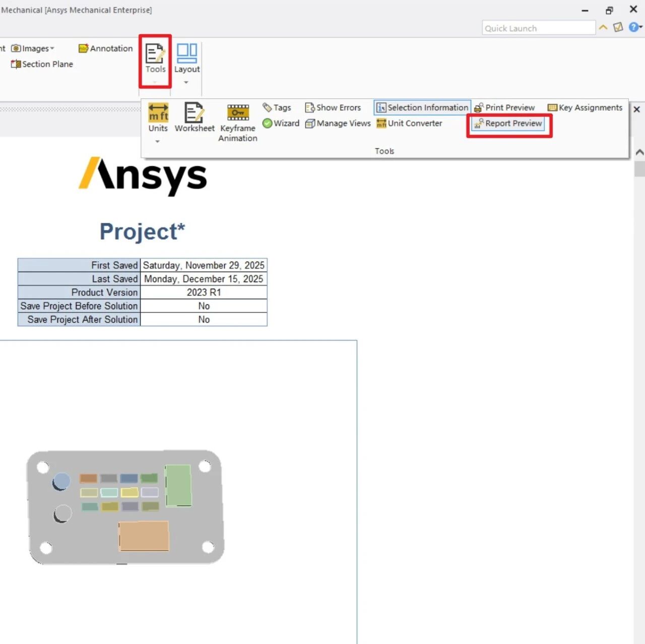Click the 'Save Project After Solution' label

(x=79, y=319)
